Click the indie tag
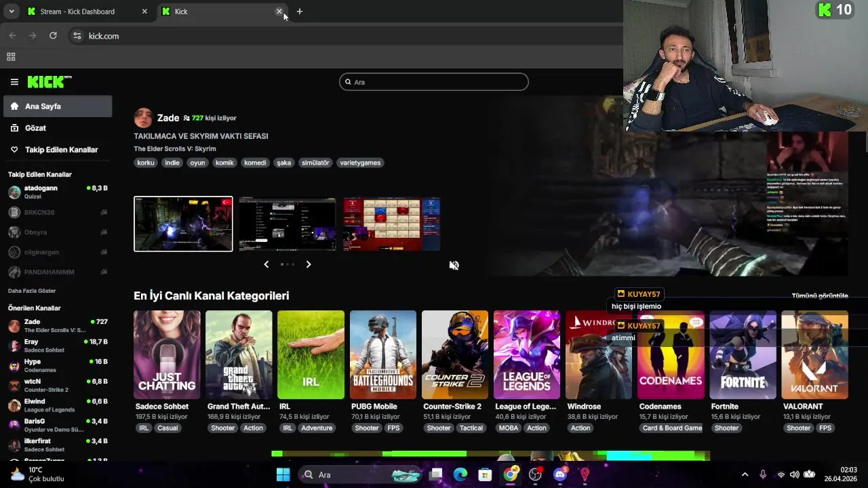 tap(172, 163)
